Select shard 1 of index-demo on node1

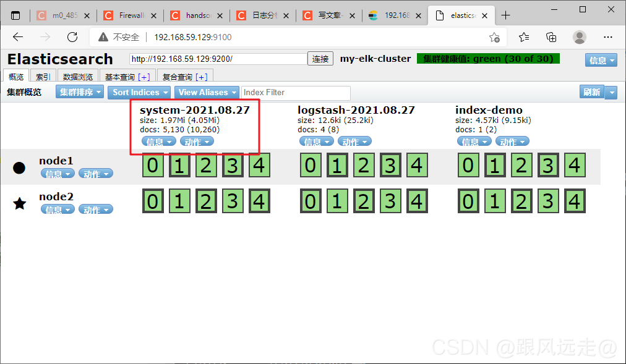[495, 165]
